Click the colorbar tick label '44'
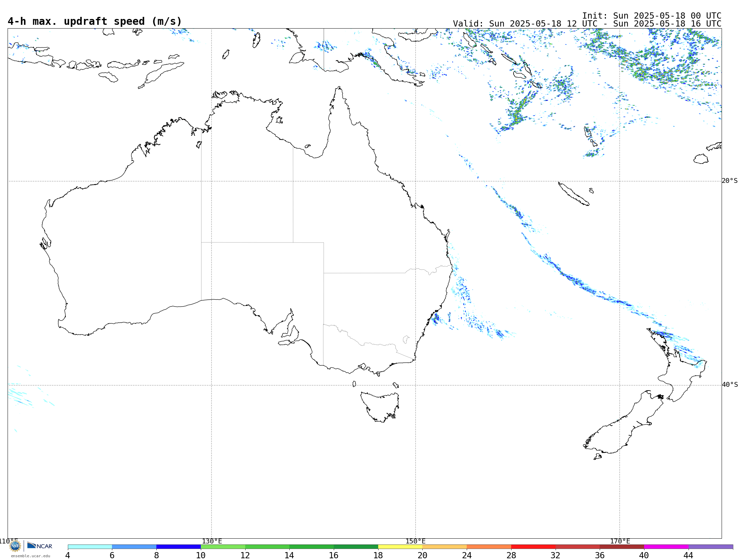The height and width of the screenshot is (560, 744). (x=689, y=556)
